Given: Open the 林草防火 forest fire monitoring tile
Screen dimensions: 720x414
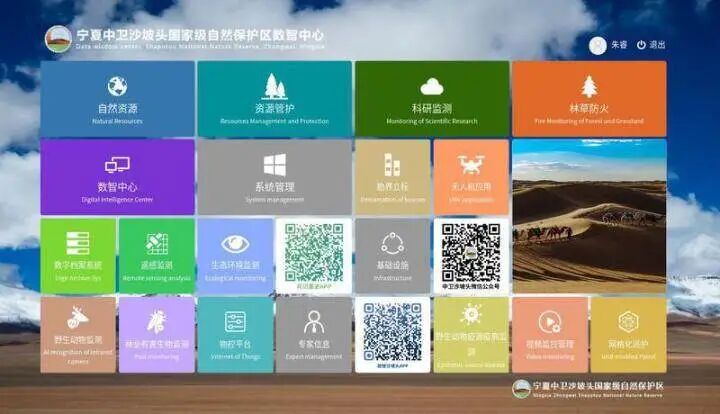Looking at the screenshot, I should pyautogui.click(x=589, y=99).
